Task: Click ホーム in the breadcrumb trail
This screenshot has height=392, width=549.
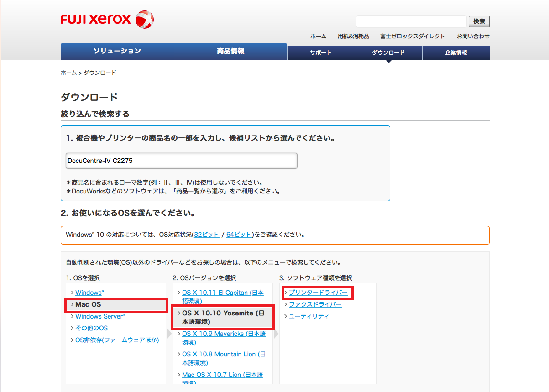Action: coord(68,73)
